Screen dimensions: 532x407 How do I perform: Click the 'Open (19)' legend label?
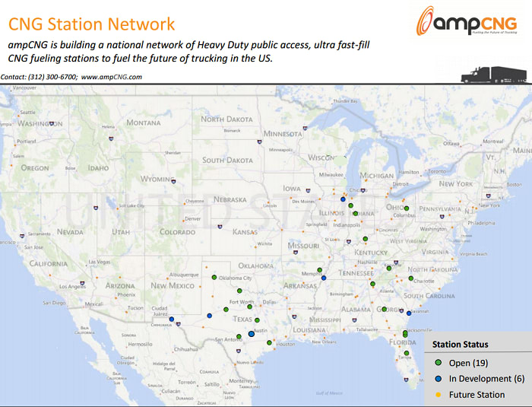click(468, 363)
